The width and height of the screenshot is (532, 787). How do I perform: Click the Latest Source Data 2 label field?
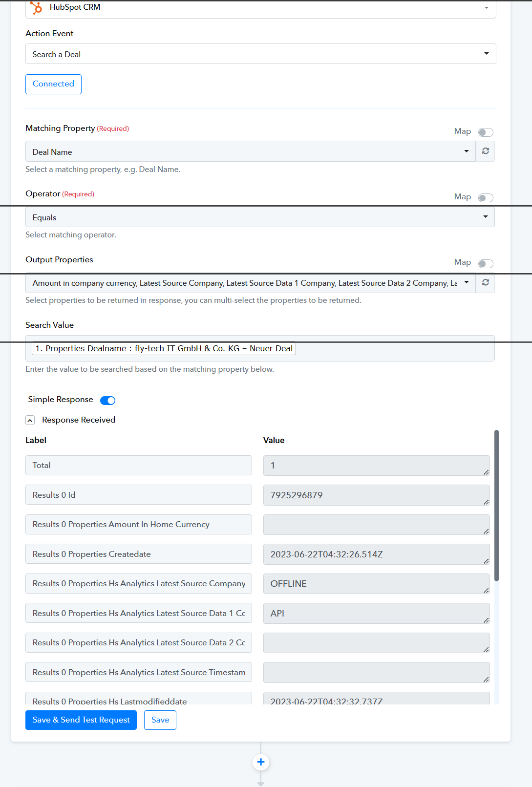tap(139, 642)
